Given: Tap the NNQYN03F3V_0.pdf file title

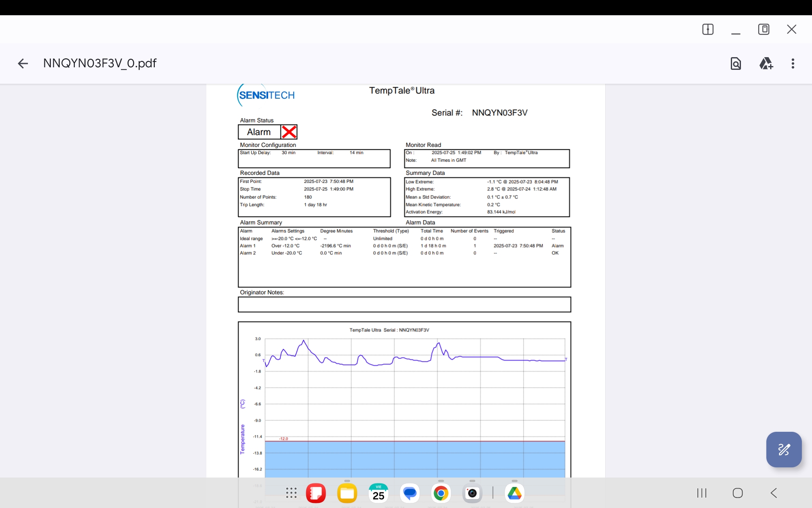Looking at the screenshot, I should point(100,63).
